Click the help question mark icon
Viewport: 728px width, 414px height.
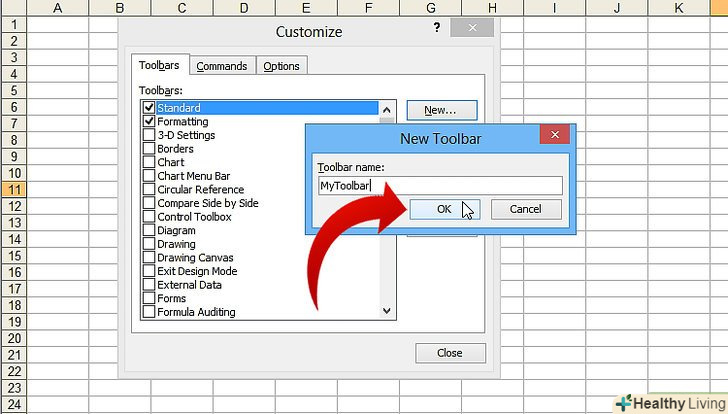click(437, 29)
